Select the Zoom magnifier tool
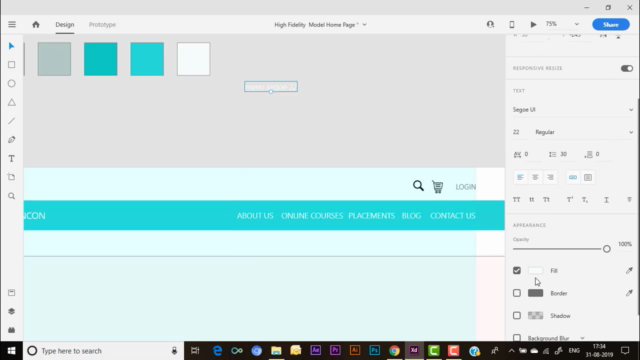Screen dimensions: 640x360 click(11, 196)
